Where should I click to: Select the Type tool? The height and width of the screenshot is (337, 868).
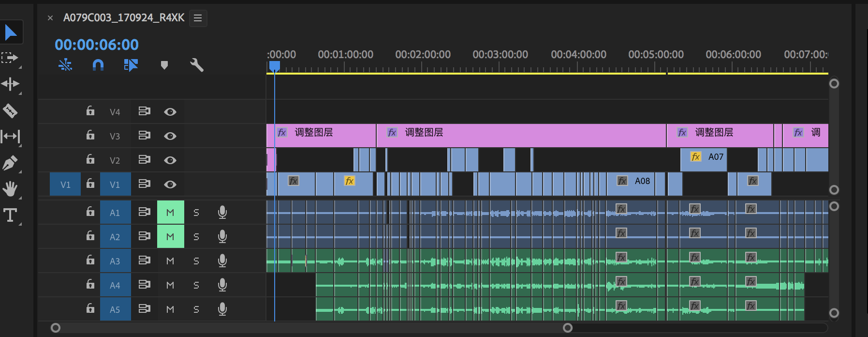(10, 215)
